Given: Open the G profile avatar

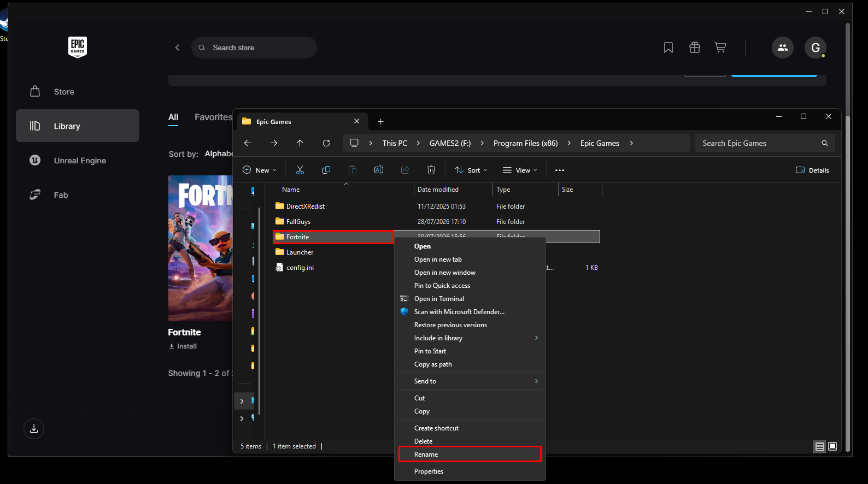Looking at the screenshot, I should click(x=815, y=48).
